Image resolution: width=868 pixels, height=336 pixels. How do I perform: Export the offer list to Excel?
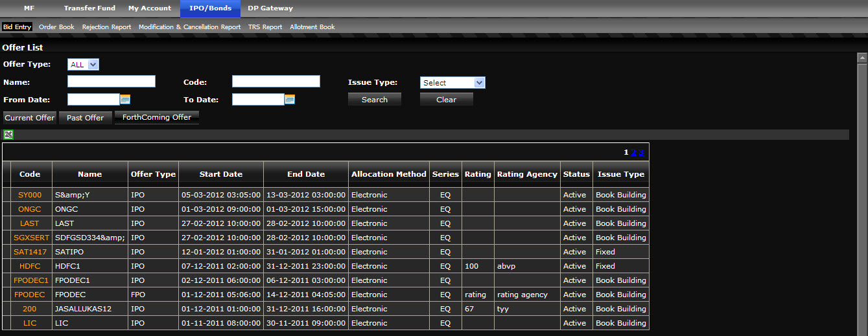(8, 135)
